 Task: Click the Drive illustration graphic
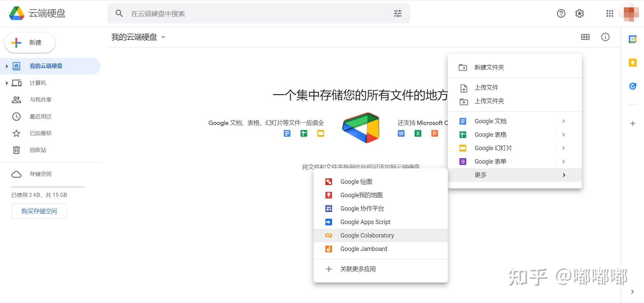[x=361, y=128]
